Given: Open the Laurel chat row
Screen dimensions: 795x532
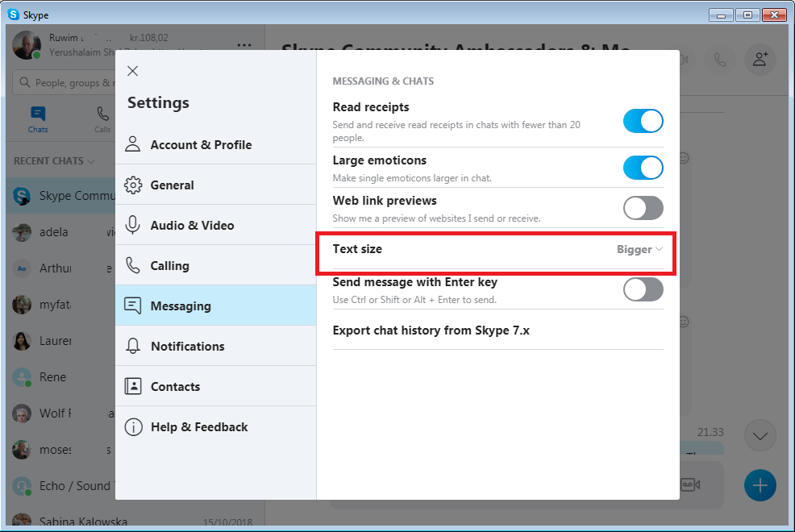Looking at the screenshot, I should (x=60, y=340).
